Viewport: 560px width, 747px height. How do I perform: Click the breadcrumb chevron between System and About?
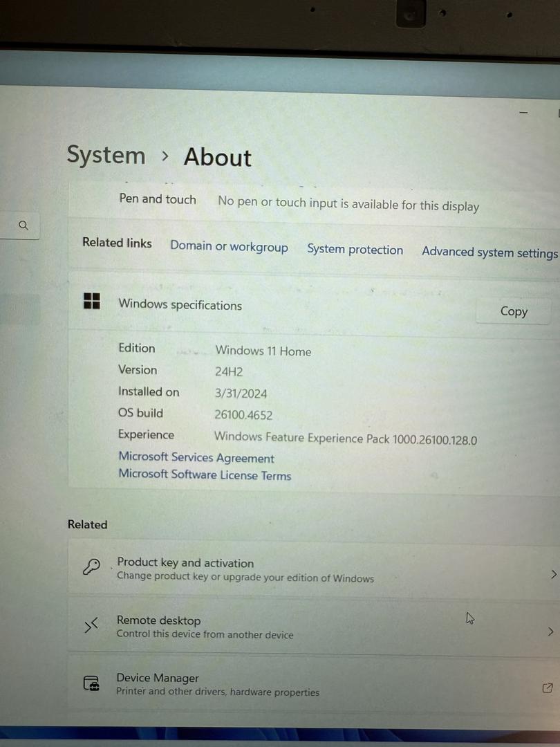click(165, 156)
